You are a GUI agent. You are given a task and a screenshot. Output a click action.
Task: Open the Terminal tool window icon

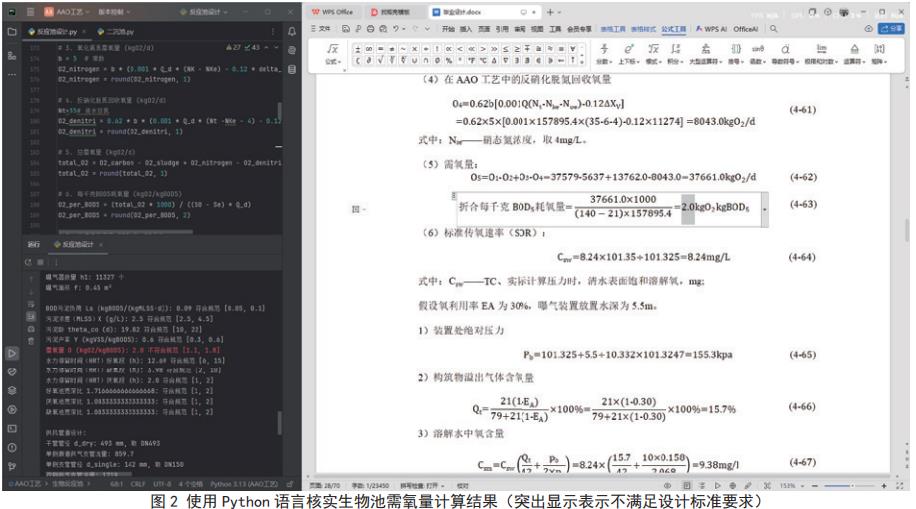pyautogui.click(x=11, y=429)
